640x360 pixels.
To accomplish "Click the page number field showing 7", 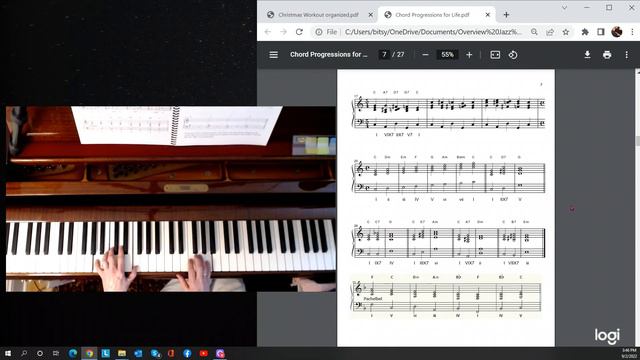I will click(x=384, y=55).
